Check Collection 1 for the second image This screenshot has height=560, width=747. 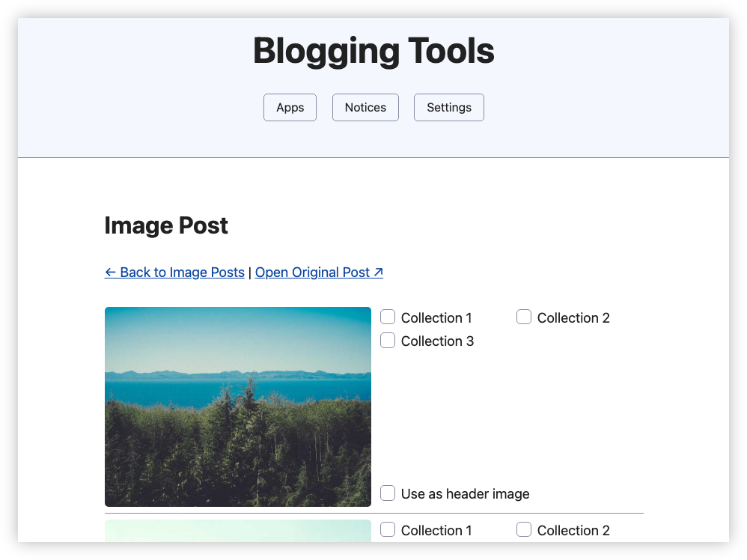388,529
